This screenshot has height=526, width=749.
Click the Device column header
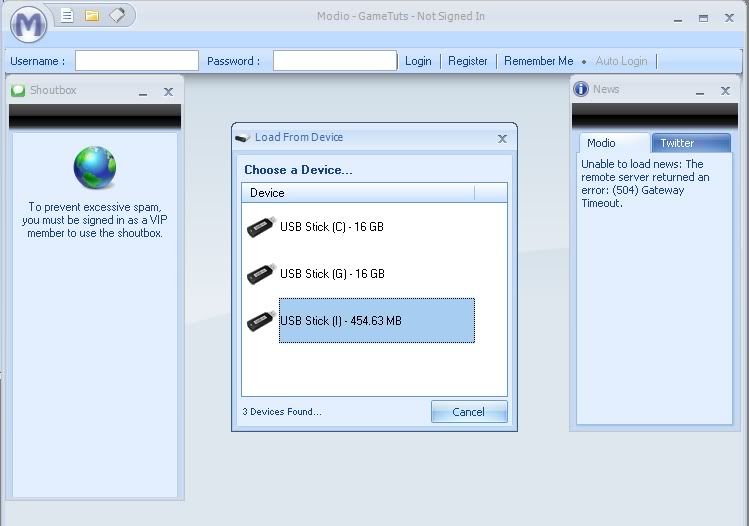358,193
